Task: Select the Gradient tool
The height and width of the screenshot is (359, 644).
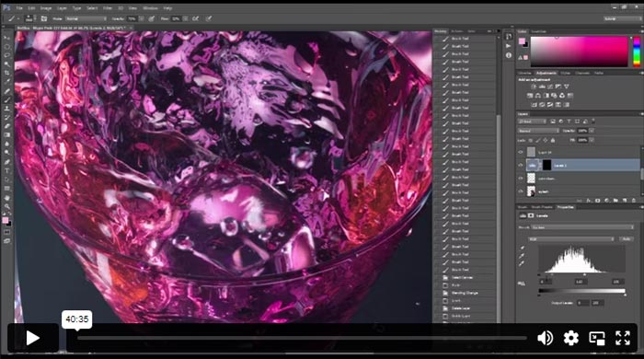Action: (7, 135)
